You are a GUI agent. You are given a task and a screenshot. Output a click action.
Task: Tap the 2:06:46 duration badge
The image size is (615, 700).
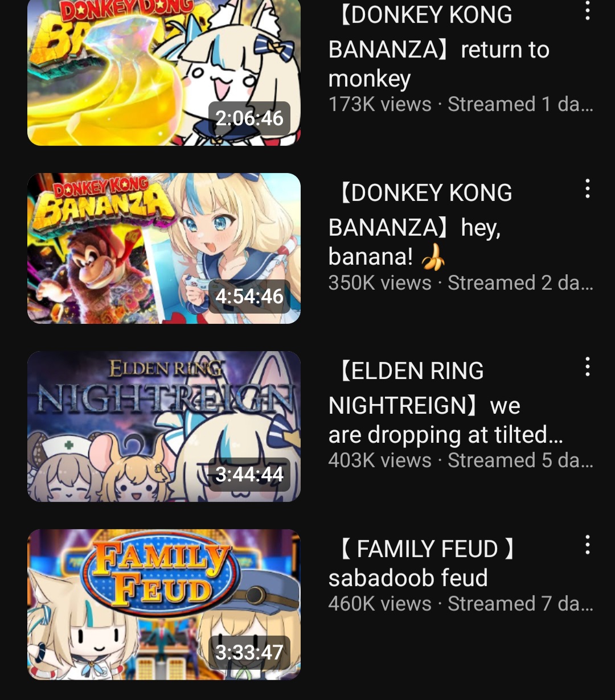(x=249, y=118)
